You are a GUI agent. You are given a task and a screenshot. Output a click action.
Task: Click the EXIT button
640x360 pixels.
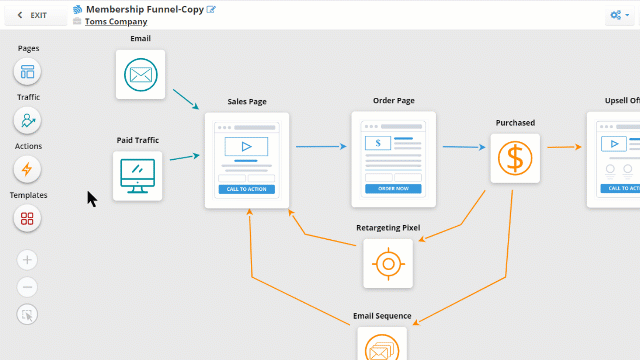(36, 16)
